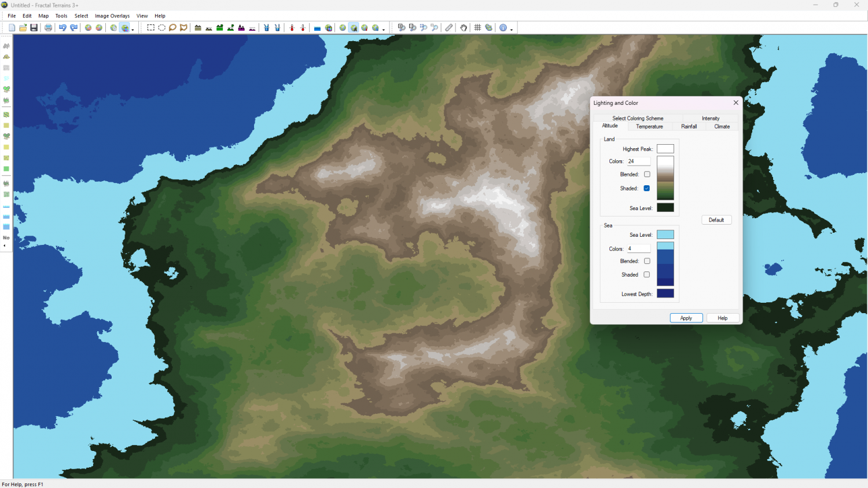This screenshot has width=868, height=488.
Task: Open a file with the folder icon
Action: pos(23,28)
